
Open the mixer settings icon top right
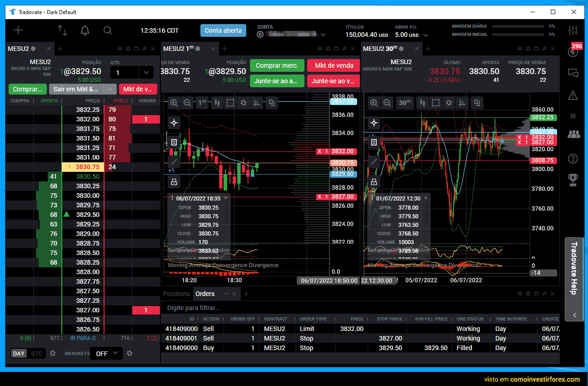click(573, 30)
